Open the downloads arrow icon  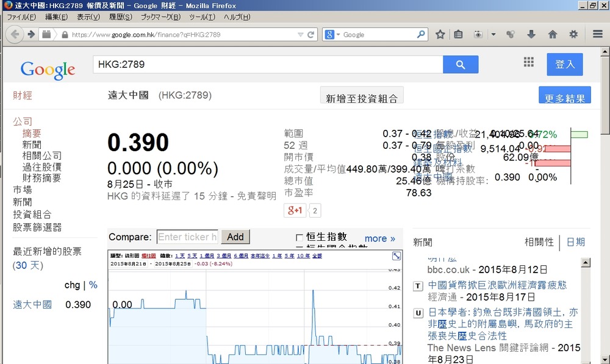[x=531, y=34]
